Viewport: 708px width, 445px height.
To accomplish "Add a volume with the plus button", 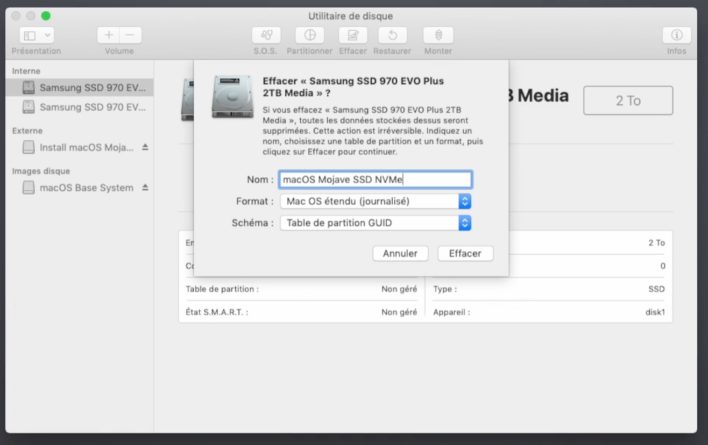I will click(x=108, y=35).
